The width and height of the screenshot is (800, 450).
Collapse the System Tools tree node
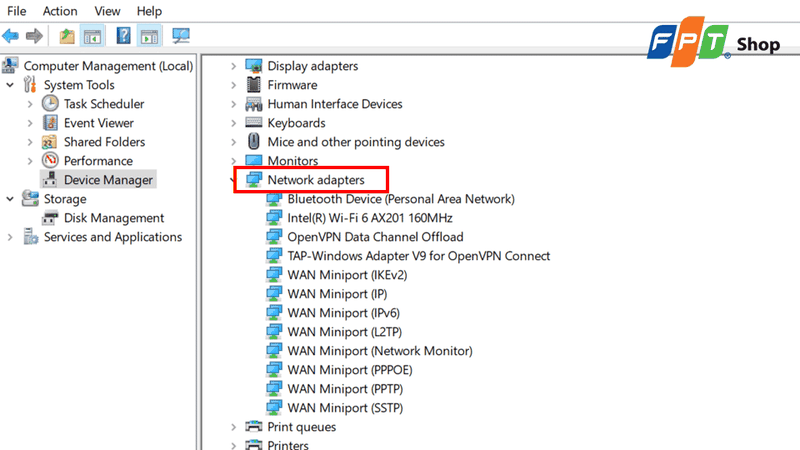pos(10,85)
